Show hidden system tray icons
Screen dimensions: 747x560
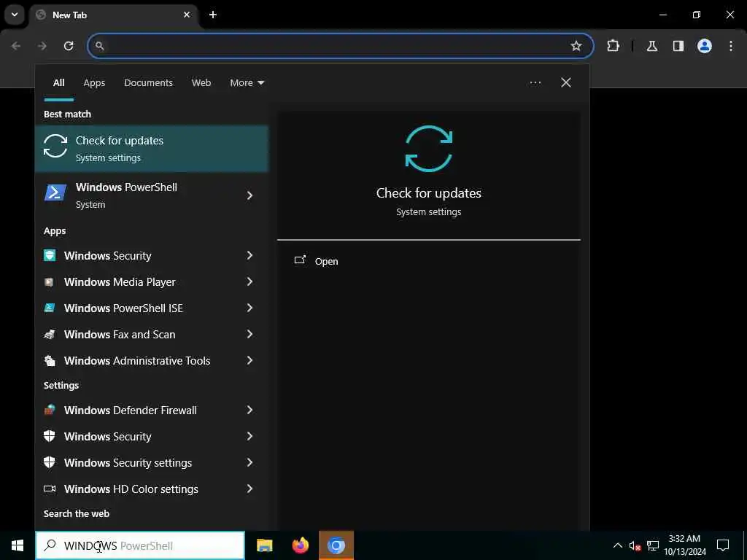point(617,545)
